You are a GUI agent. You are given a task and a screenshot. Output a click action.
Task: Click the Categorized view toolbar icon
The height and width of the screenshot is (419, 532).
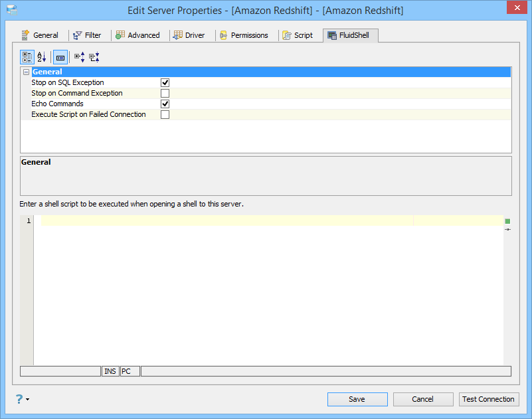27,57
